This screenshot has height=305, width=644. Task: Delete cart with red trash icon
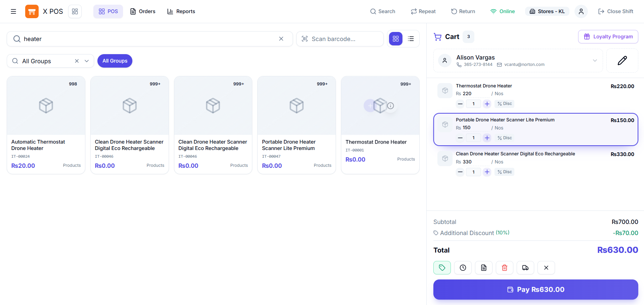pos(505,268)
